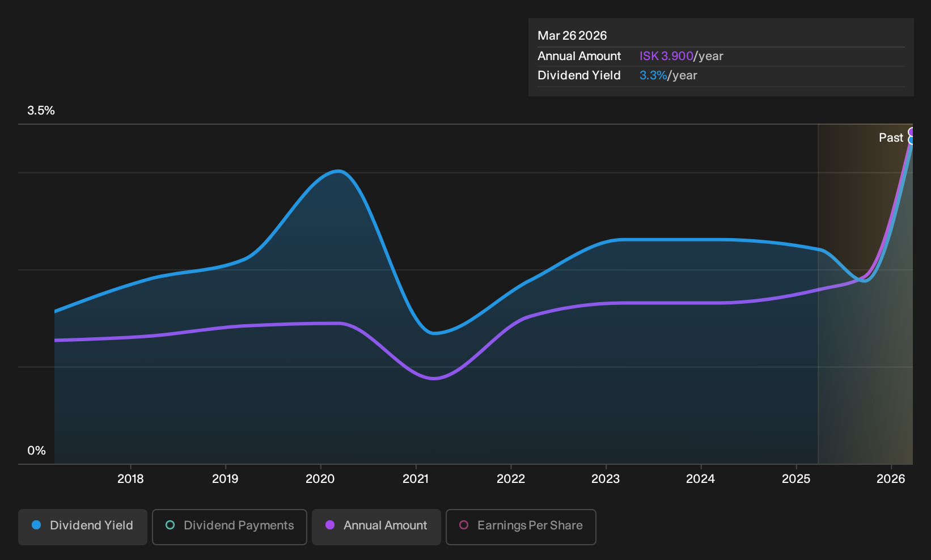931x560 pixels.
Task: Click the 2018 x-axis label
Action: click(x=130, y=479)
